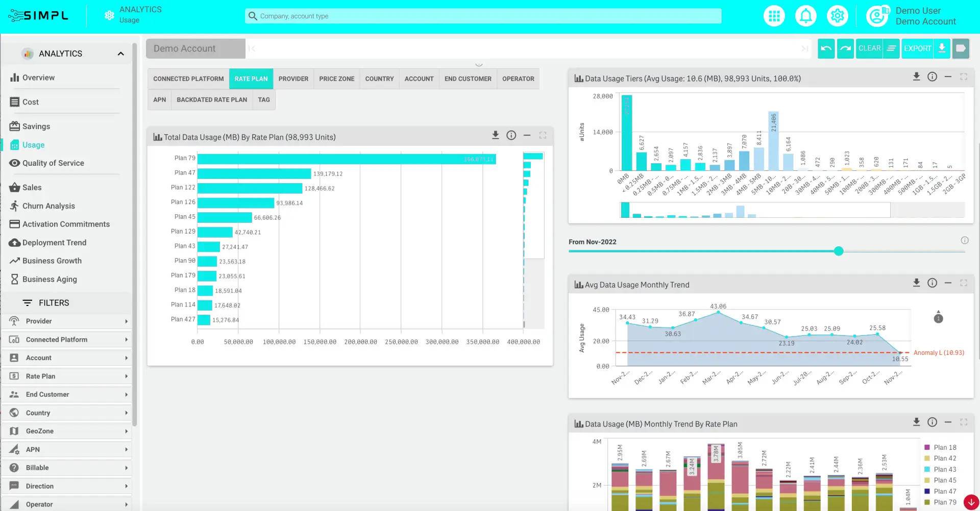The height and width of the screenshot is (511, 980).
Task: Click info icon beside From Nov-2022 slider
Action: coord(965,240)
